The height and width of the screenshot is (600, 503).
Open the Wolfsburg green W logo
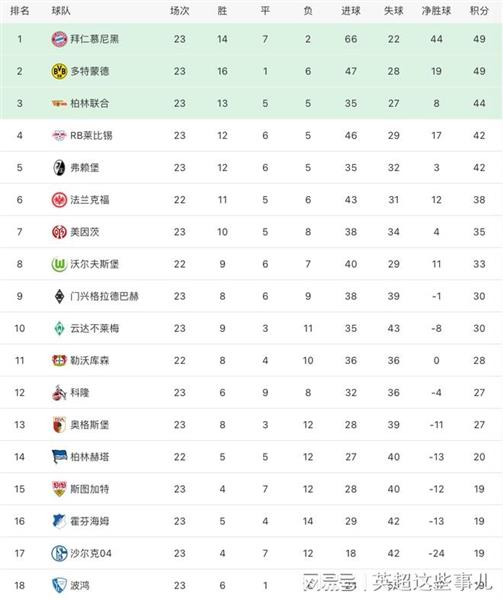coord(59,264)
